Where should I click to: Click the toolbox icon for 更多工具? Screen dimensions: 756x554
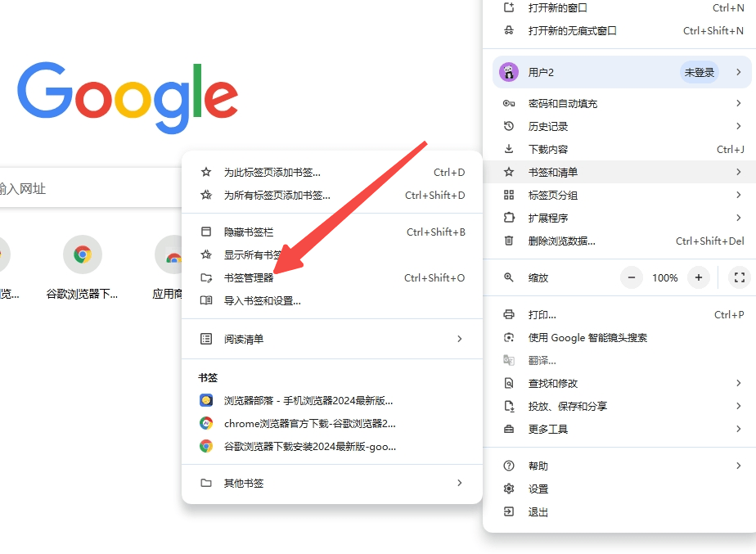coord(509,429)
